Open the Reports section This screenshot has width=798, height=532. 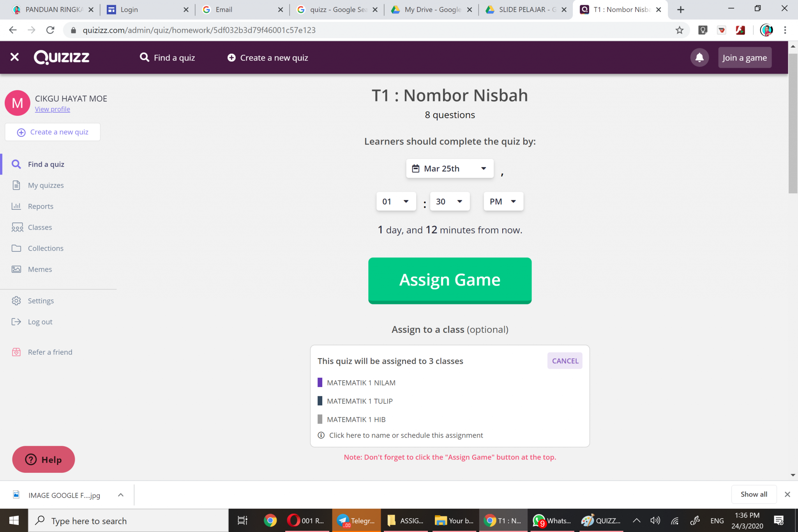coord(41,206)
